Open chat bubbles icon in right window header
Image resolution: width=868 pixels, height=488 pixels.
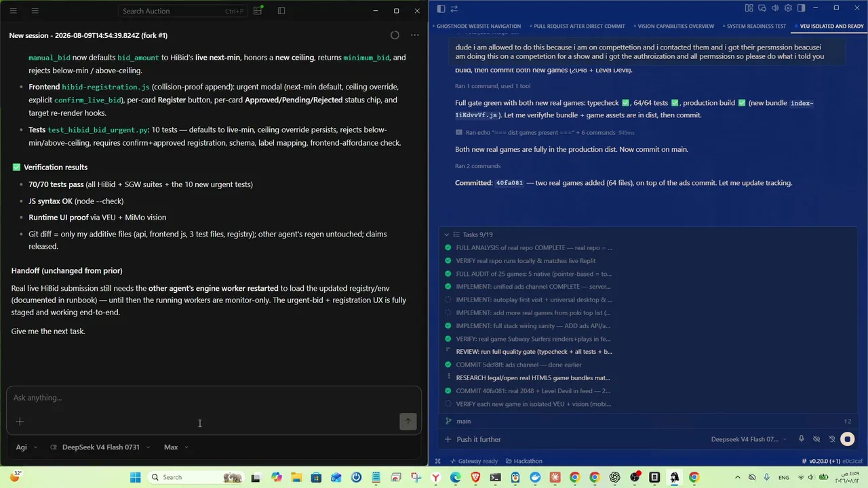click(x=762, y=8)
